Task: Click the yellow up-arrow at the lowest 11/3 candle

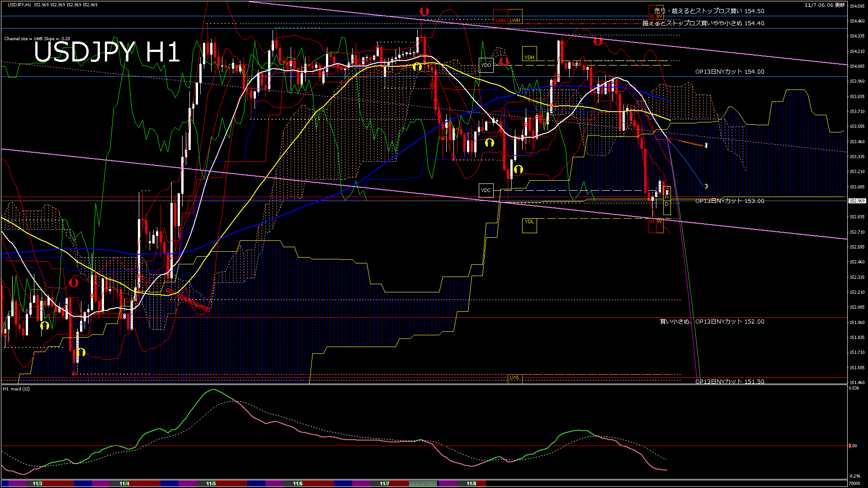Action: click(81, 352)
